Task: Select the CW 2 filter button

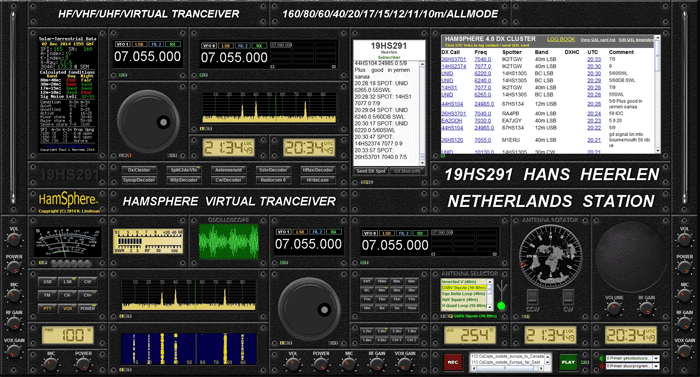Action: 412,340
